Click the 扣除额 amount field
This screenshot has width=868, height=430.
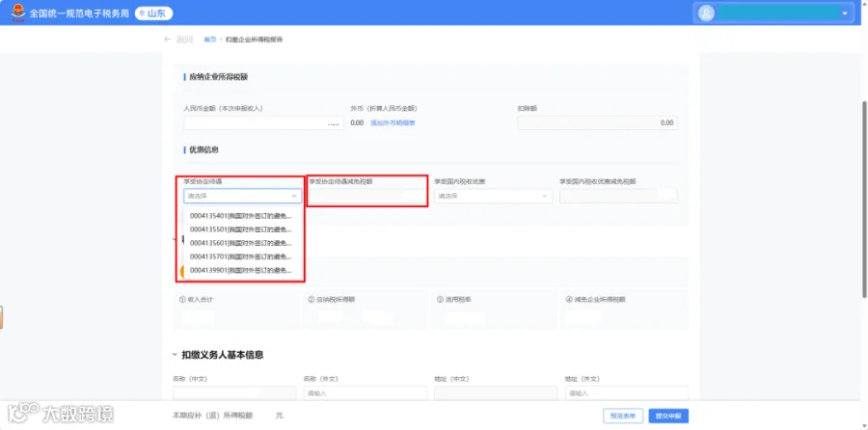[x=597, y=122]
